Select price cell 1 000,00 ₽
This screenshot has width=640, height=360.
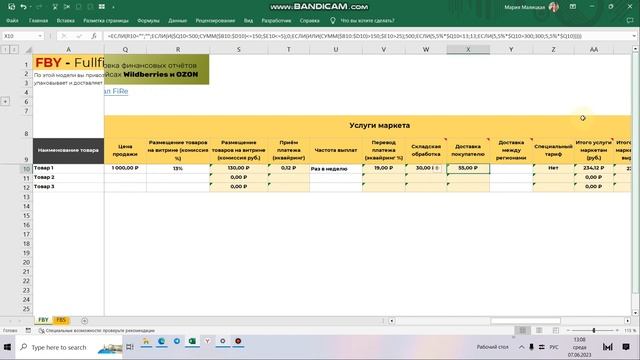pos(125,168)
